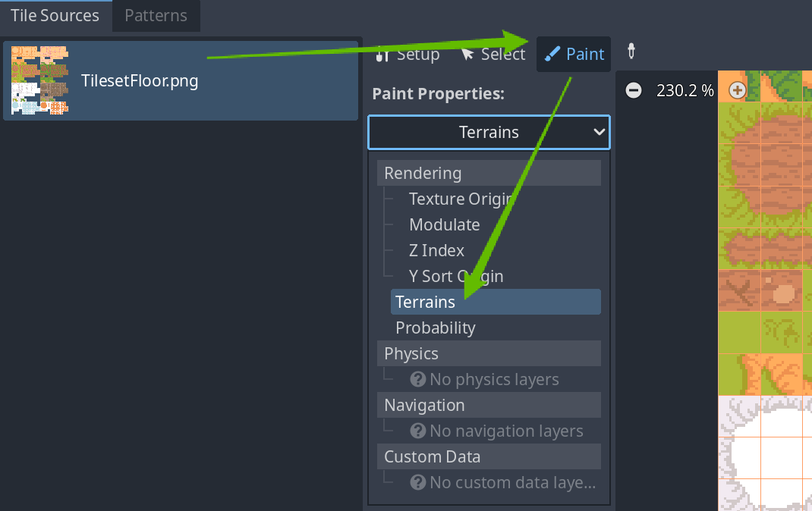Click the No navigation layers help icon
812x511 pixels.
tap(418, 431)
